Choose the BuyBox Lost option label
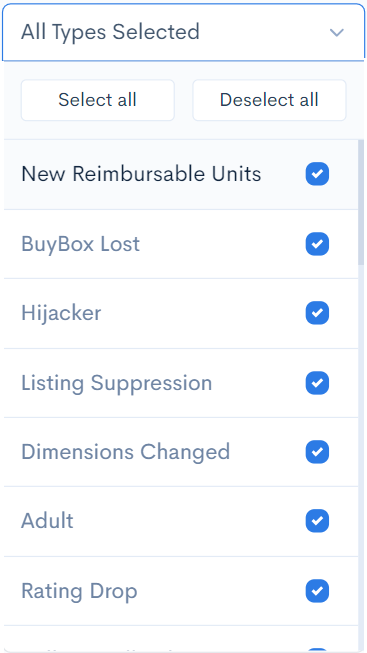This screenshot has width=367, height=653. [x=80, y=244]
